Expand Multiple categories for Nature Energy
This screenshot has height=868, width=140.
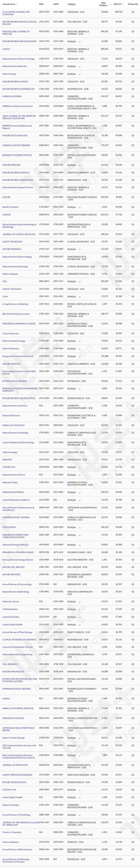[80, 74]
